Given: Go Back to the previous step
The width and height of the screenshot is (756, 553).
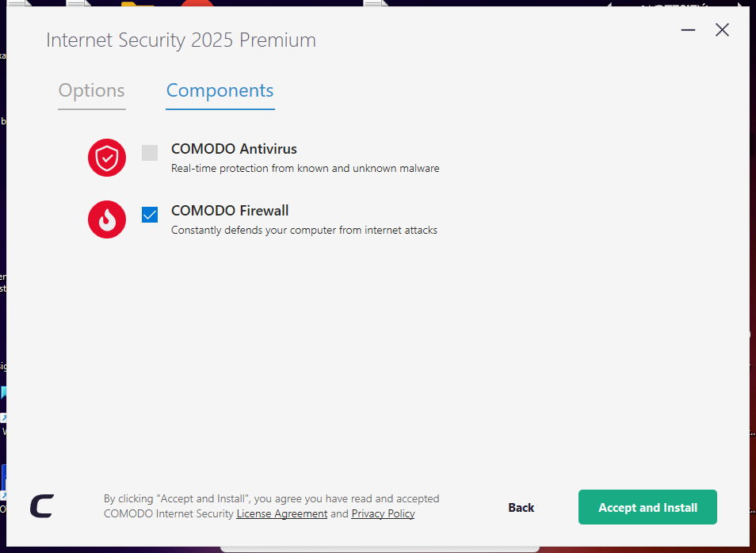Looking at the screenshot, I should (521, 508).
